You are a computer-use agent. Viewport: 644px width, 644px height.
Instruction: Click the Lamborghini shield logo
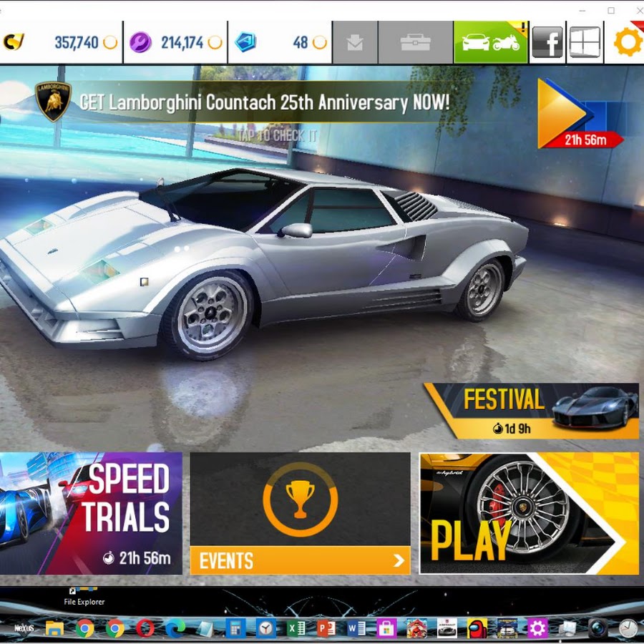click(53, 102)
